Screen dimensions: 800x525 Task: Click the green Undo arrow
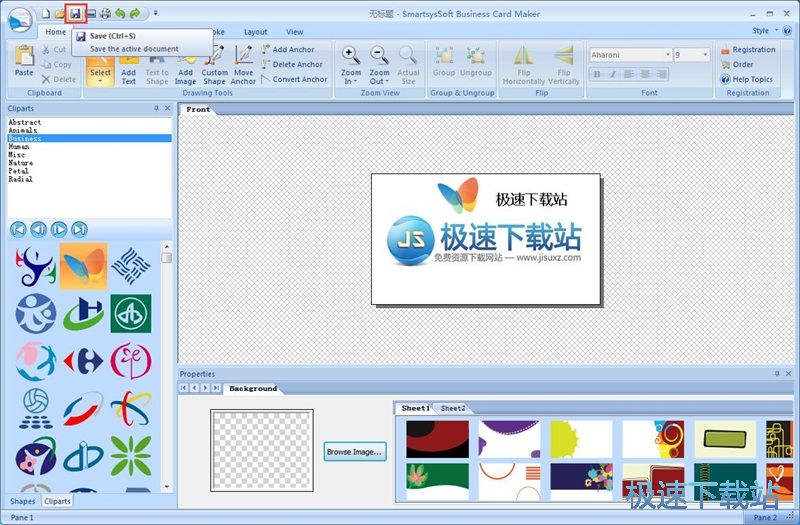120,14
